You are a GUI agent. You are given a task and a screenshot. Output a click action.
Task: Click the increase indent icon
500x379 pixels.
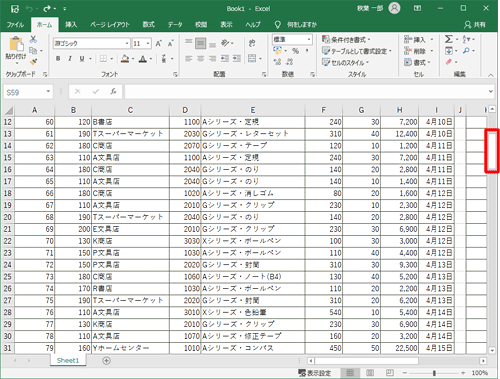click(237, 59)
